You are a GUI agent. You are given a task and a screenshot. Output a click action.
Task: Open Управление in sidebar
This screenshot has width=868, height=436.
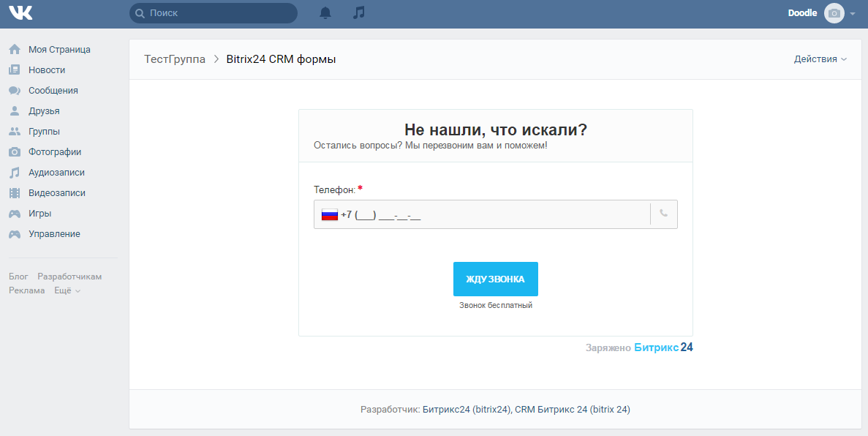click(54, 234)
